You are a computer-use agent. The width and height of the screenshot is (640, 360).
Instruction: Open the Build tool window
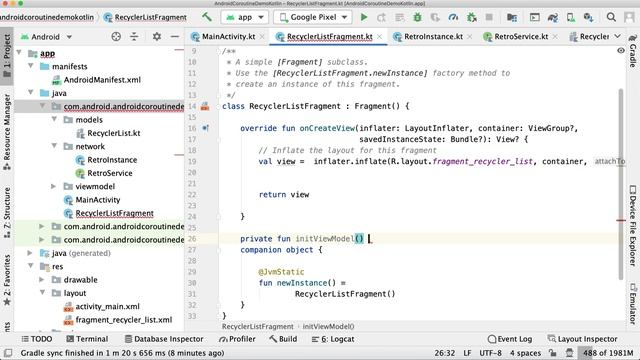click(283, 339)
